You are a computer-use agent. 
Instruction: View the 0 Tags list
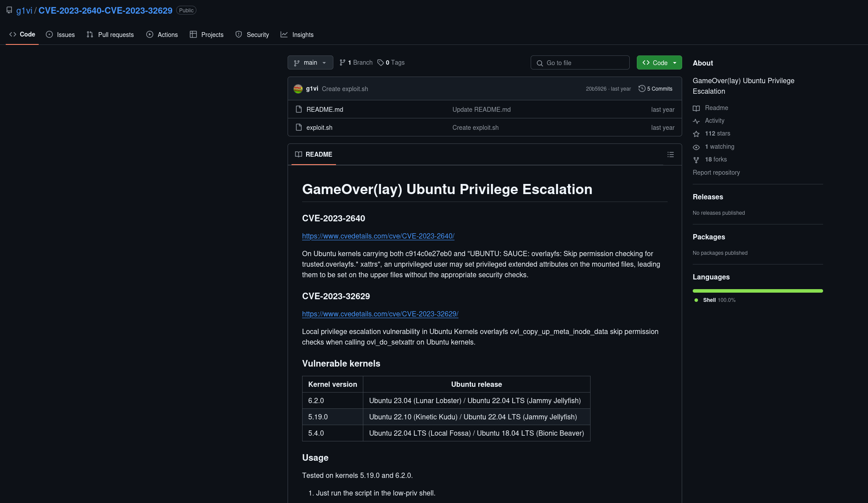[391, 62]
